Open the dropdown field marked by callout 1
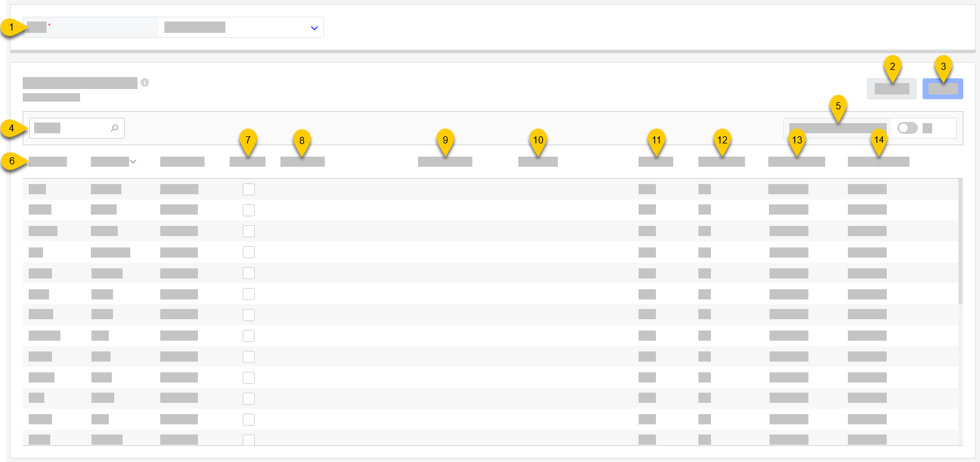The image size is (980, 462). [240, 27]
